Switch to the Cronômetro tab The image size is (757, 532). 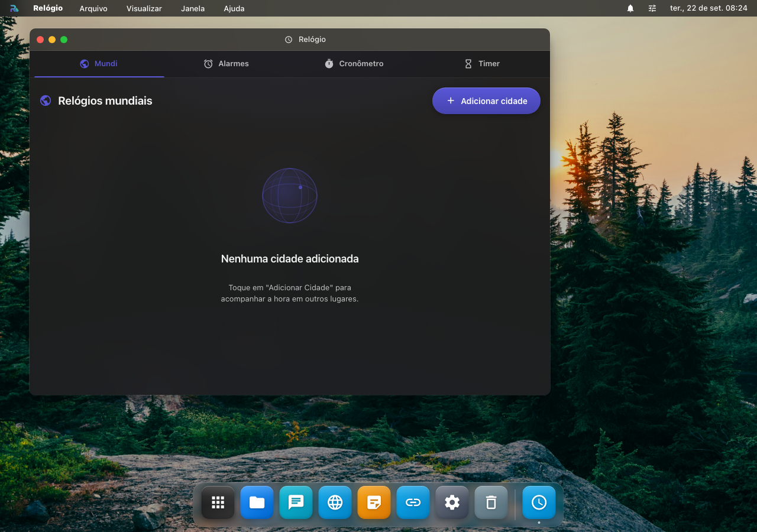354,64
